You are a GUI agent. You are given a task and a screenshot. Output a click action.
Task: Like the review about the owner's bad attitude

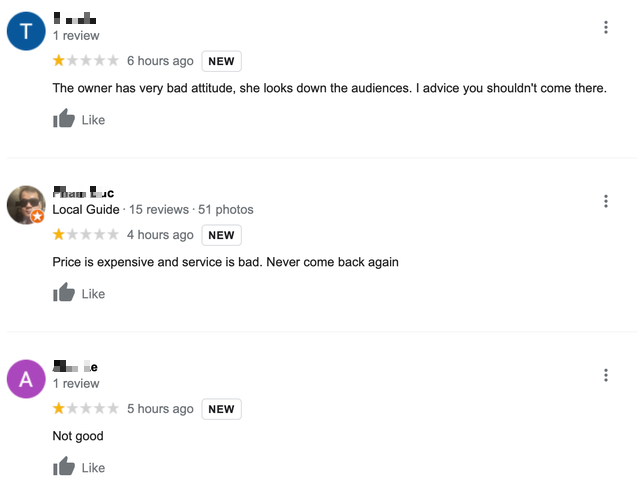point(79,120)
